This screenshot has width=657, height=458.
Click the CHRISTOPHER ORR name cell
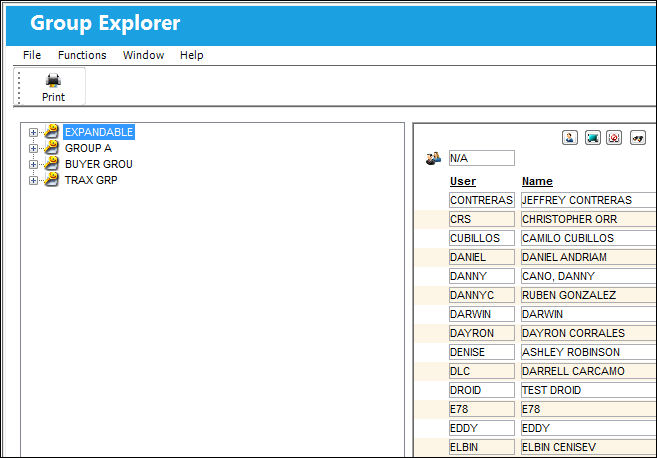(x=589, y=219)
